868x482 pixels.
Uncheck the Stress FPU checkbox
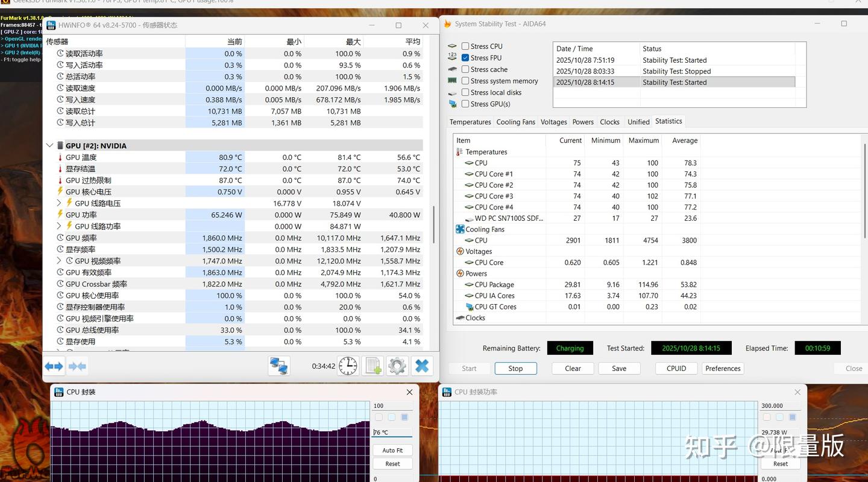(465, 58)
